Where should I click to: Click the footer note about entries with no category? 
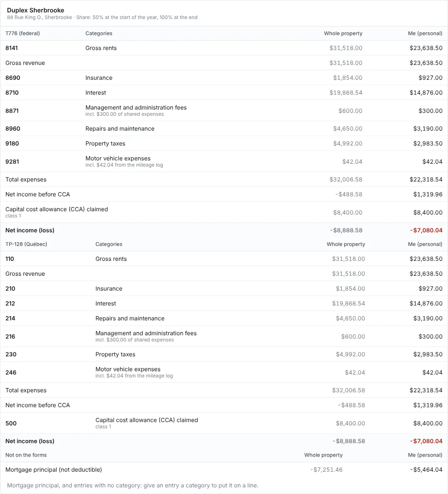(133, 485)
